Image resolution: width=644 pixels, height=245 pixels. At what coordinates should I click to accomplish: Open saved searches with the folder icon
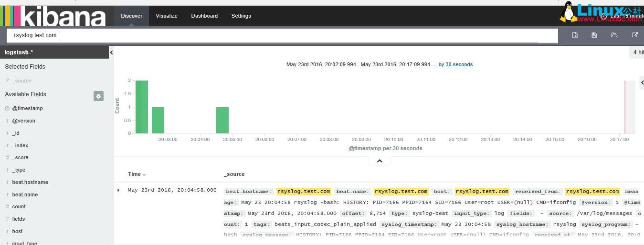(x=614, y=35)
